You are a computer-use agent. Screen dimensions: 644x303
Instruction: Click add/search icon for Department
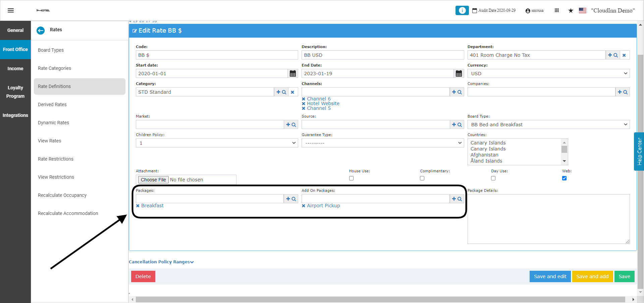(x=613, y=55)
